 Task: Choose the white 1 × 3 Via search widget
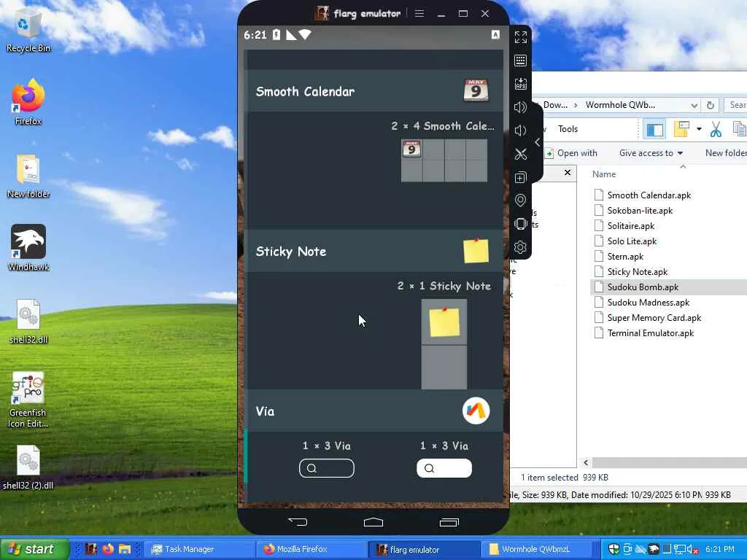pyautogui.click(x=444, y=468)
